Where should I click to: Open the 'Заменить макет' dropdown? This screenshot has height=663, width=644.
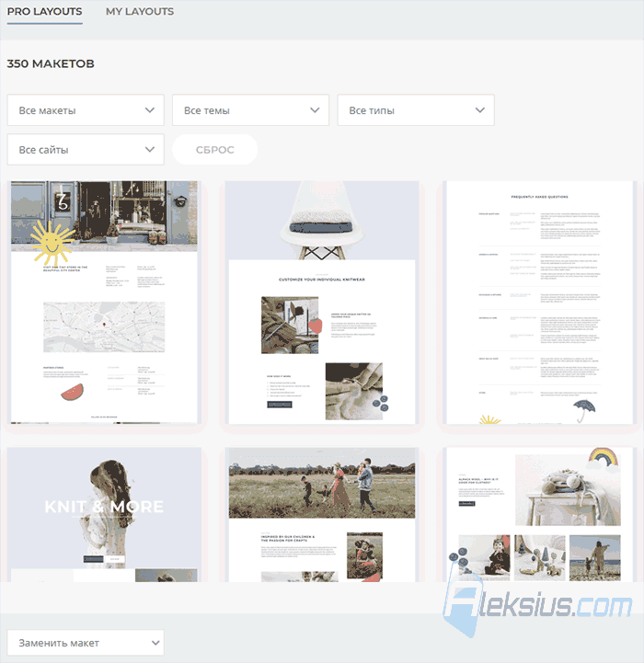point(86,643)
